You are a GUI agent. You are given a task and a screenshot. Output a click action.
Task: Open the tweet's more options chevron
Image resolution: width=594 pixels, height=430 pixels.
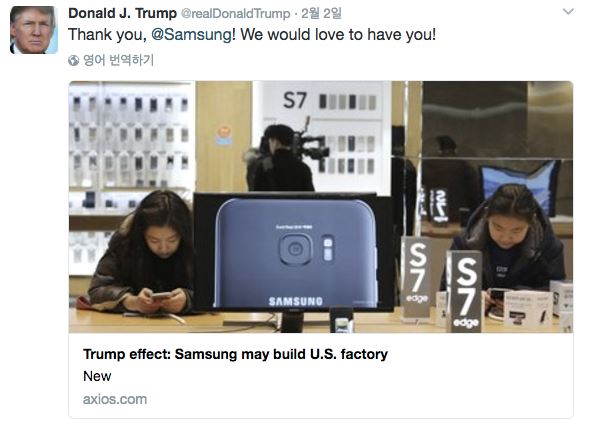[568, 12]
